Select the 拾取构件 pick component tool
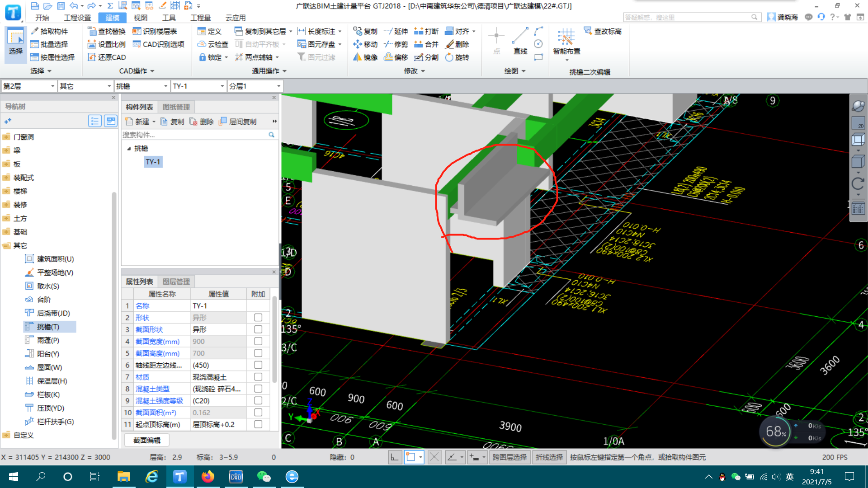Image resolution: width=868 pixels, height=488 pixels. tap(49, 31)
